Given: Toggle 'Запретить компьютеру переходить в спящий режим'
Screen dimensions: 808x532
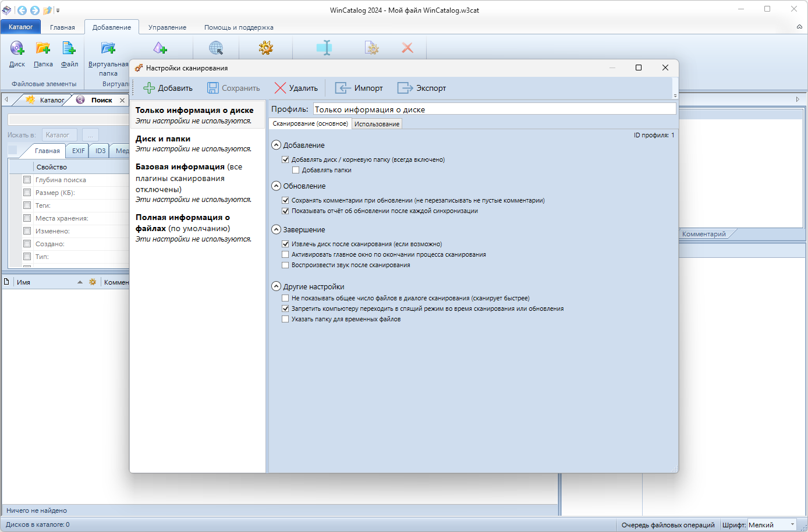Looking at the screenshot, I should [x=285, y=308].
